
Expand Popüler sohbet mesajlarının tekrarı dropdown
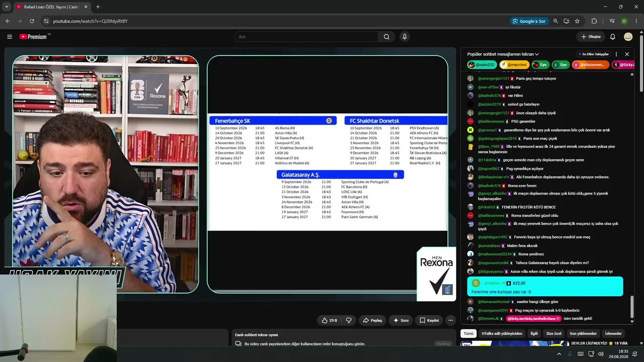pyautogui.click(x=503, y=54)
